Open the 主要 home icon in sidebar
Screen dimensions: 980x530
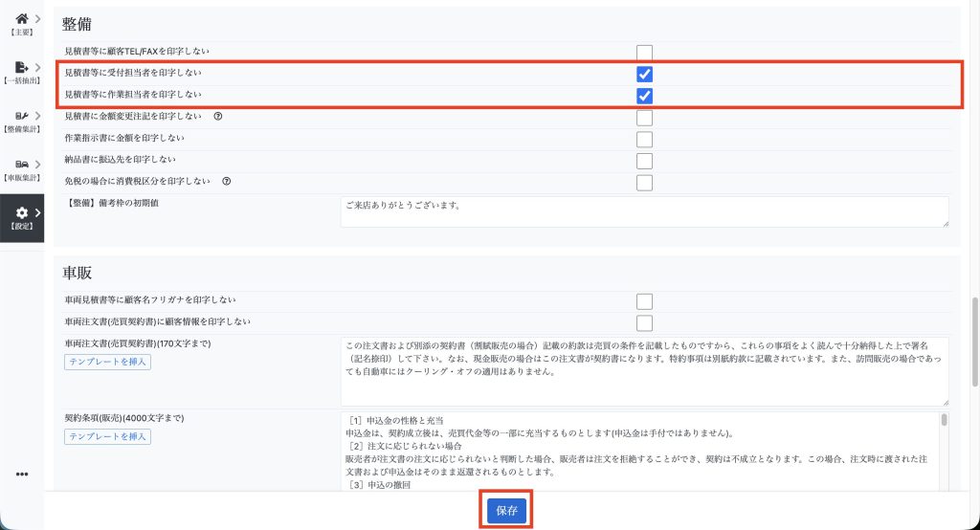[x=21, y=18]
